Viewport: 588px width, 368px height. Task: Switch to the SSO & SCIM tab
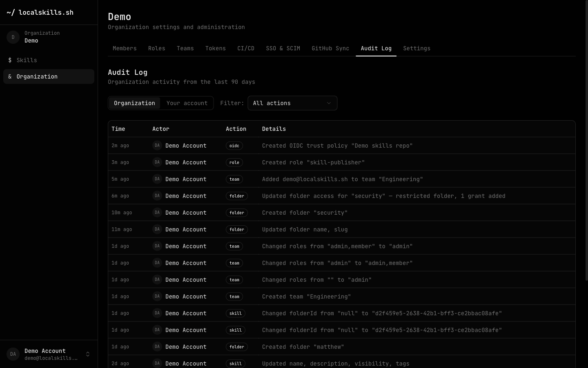tap(283, 48)
